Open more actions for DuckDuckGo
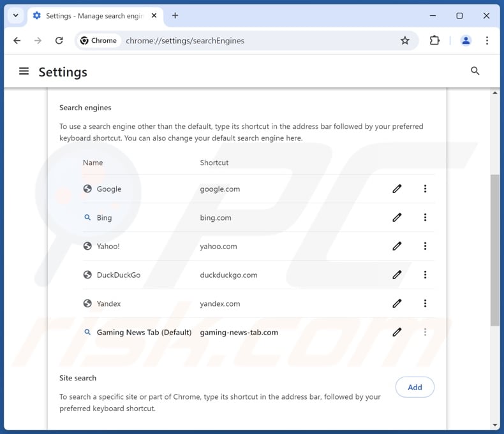Screen dimensions: 504x434 (x=425, y=275)
